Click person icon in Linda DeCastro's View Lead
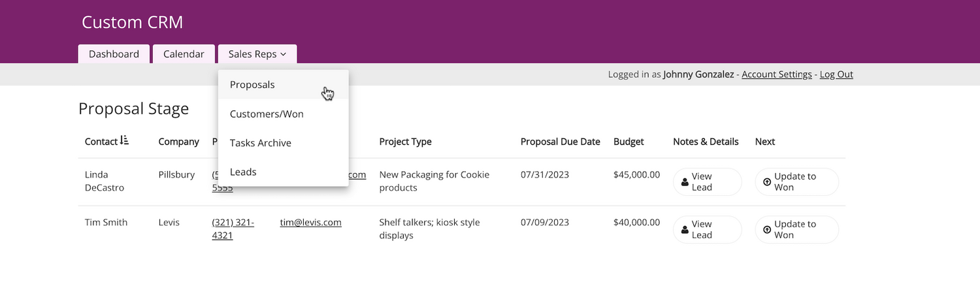Viewport: 980px width, 301px height. pyautogui.click(x=685, y=182)
